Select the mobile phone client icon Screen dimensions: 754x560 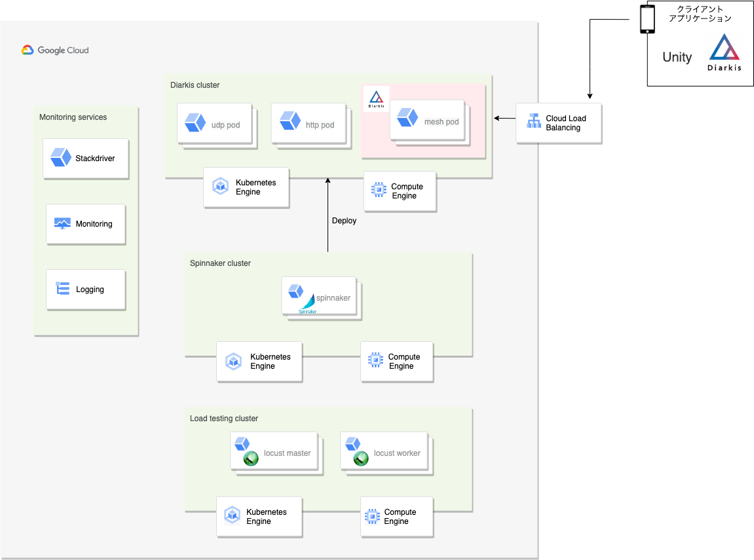[647, 19]
